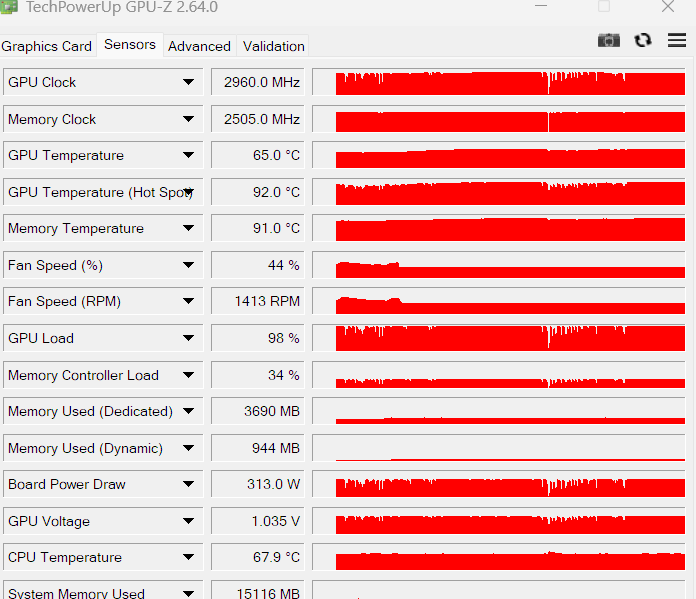The image size is (696, 599).
Task: Close the GPU-Z window
Action: tap(668, 6)
